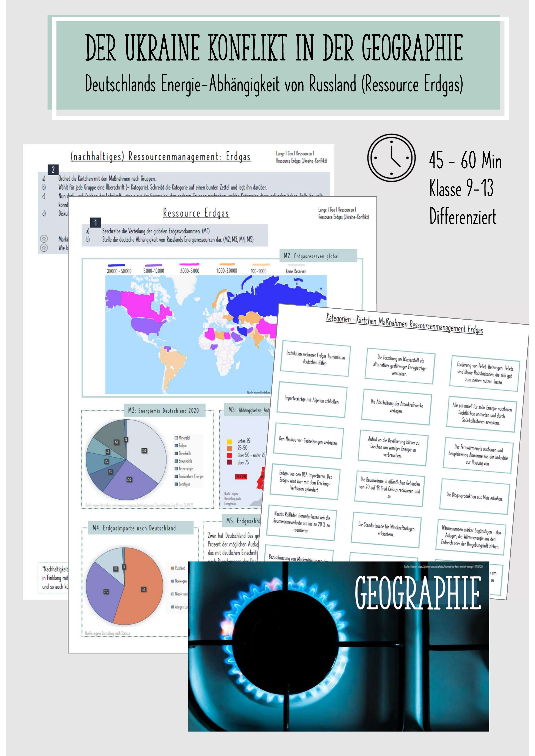Click the 'Den Neubau von Gasheizungen verbieten' card
This screenshot has width=535, height=756.
pos(308,441)
